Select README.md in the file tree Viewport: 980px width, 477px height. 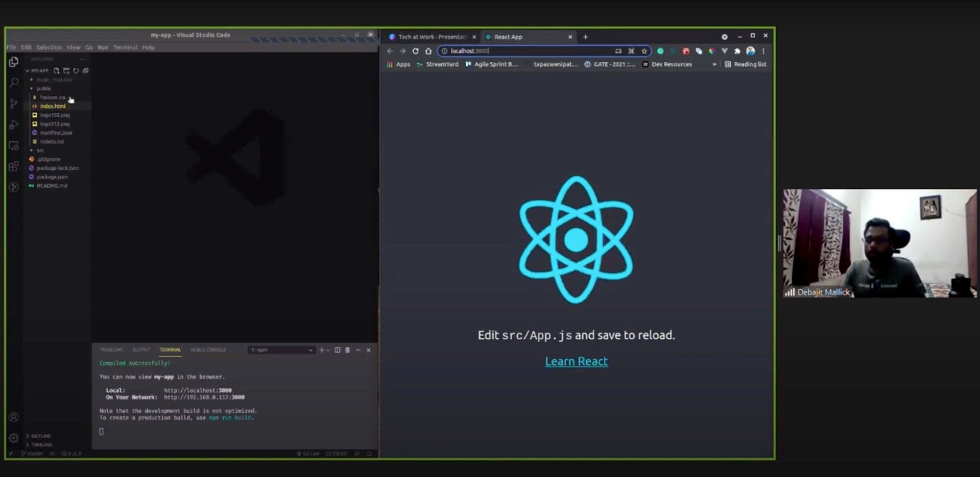(52, 186)
